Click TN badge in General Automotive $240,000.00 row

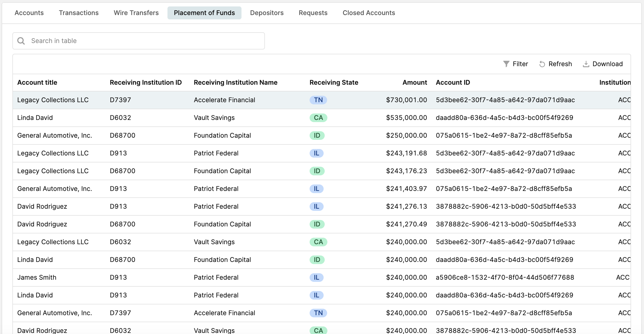pyautogui.click(x=318, y=313)
